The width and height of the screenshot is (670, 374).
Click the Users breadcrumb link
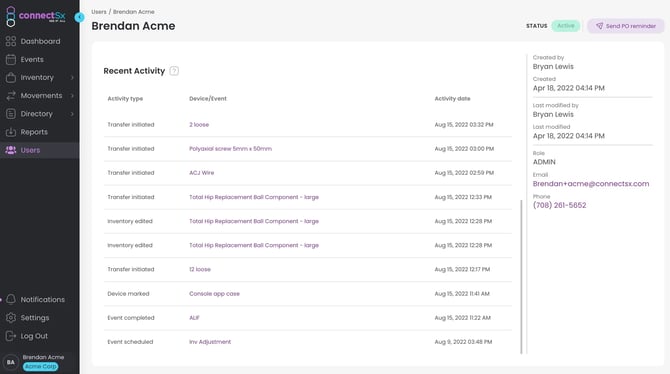(x=99, y=12)
